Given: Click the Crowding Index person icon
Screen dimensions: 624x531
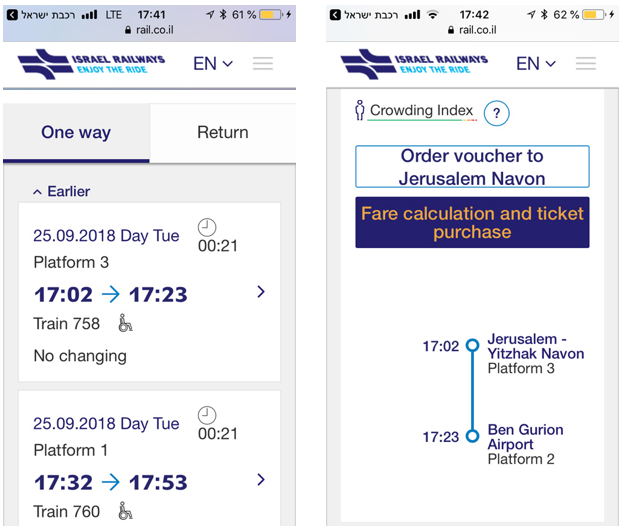Looking at the screenshot, I should [x=360, y=111].
